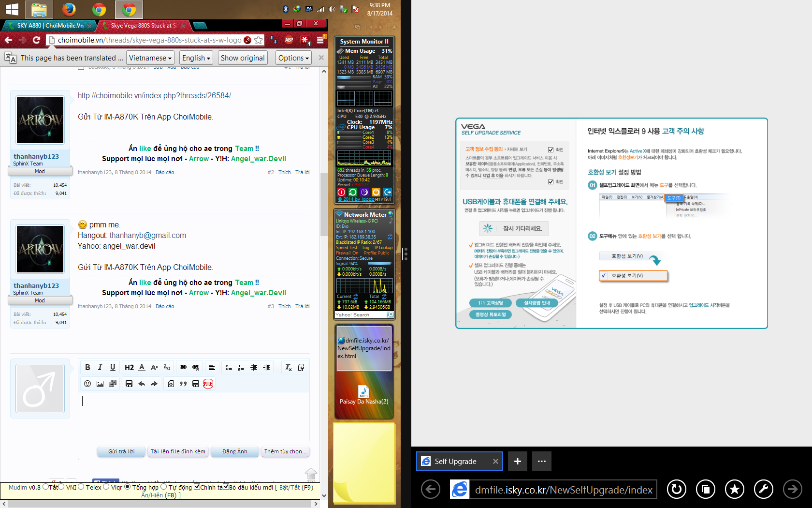812x508 pixels.
Task: Click the Đăng Ảnh button
Action: coord(235,451)
